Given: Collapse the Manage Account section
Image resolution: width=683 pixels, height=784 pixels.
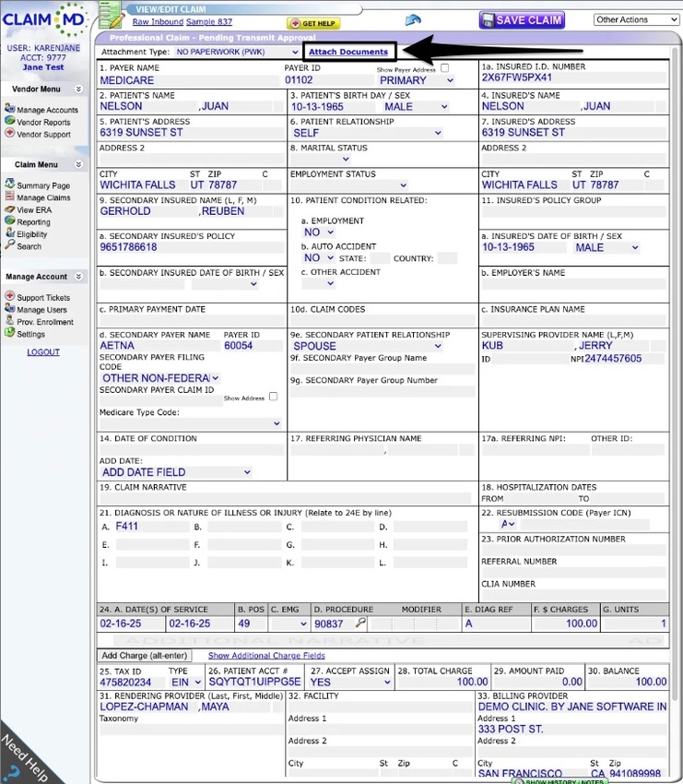Looking at the screenshot, I should tap(78, 277).
